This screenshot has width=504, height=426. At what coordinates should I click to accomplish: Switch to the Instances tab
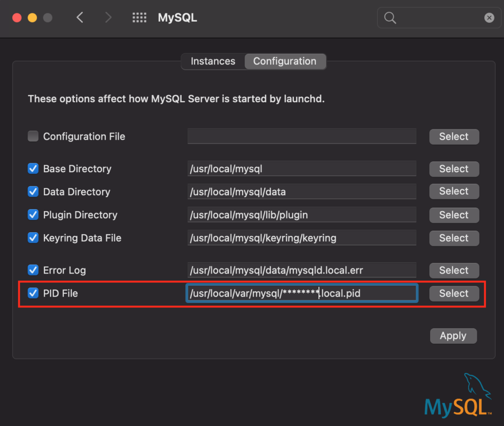point(213,61)
